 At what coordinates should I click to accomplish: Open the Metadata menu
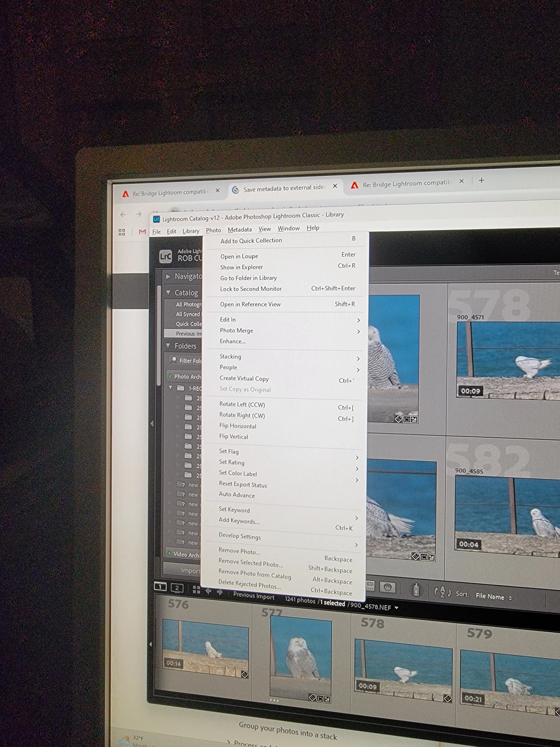[x=240, y=230]
